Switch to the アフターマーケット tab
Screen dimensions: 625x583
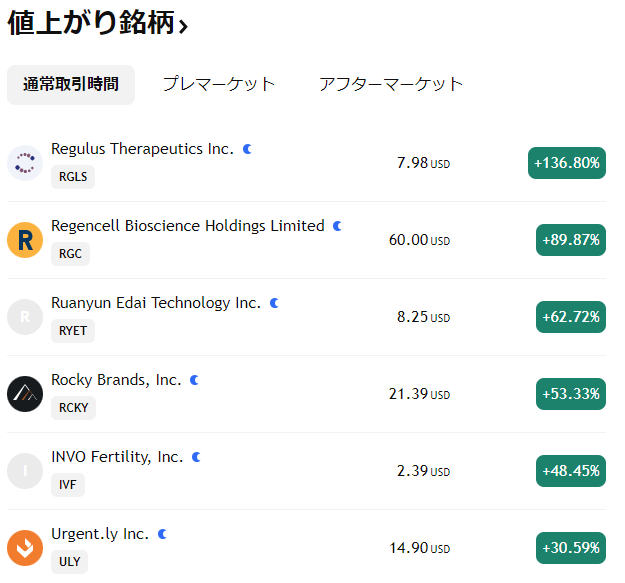coord(391,84)
